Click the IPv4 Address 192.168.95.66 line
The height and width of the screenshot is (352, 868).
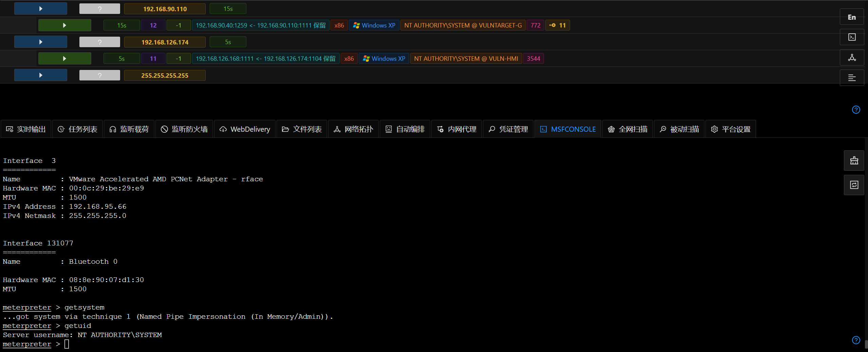point(64,206)
